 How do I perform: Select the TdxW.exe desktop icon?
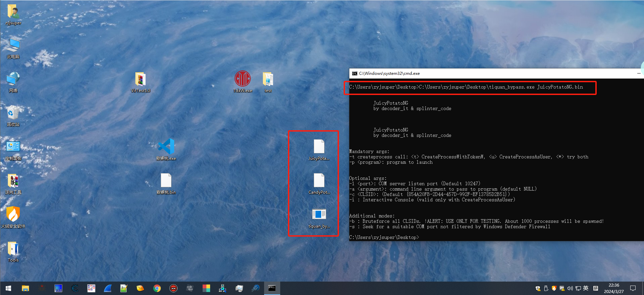click(x=242, y=83)
